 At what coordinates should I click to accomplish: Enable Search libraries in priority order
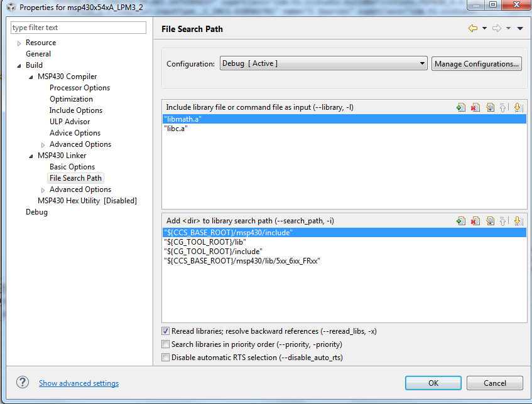tap(165, 344)
